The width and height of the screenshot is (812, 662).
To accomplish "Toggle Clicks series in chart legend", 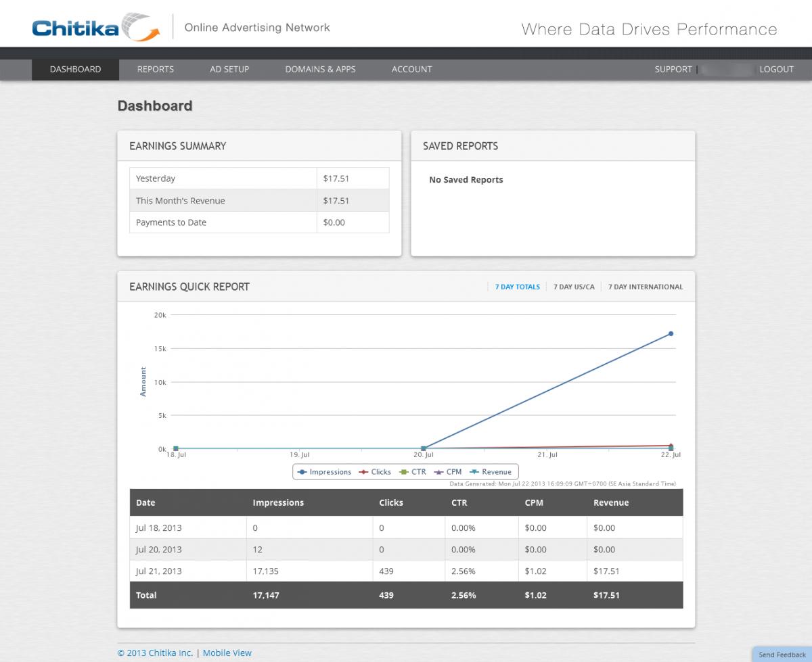I will pos(376,472).
